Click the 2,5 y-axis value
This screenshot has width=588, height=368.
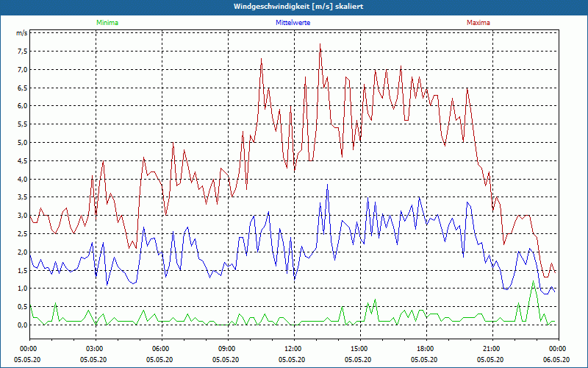[x=23, y=234]
